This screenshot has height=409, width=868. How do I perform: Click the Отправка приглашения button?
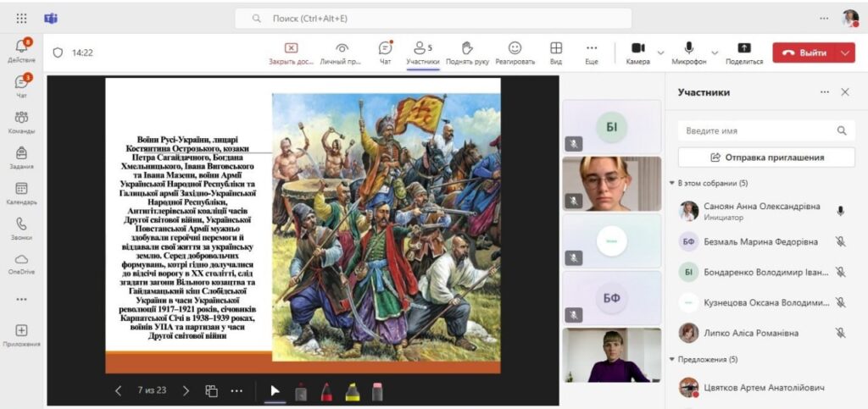[x=765, y=158]
